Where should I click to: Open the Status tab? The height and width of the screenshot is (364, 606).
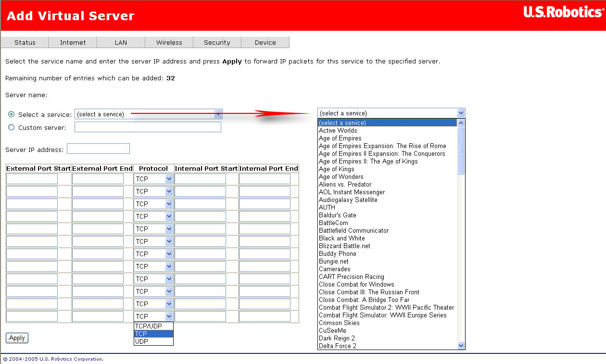pyautogui.click(x=25, y=42)
